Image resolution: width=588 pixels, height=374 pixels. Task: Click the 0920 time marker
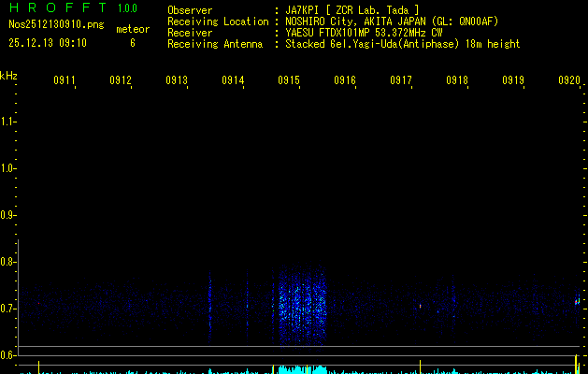(569, 81)
